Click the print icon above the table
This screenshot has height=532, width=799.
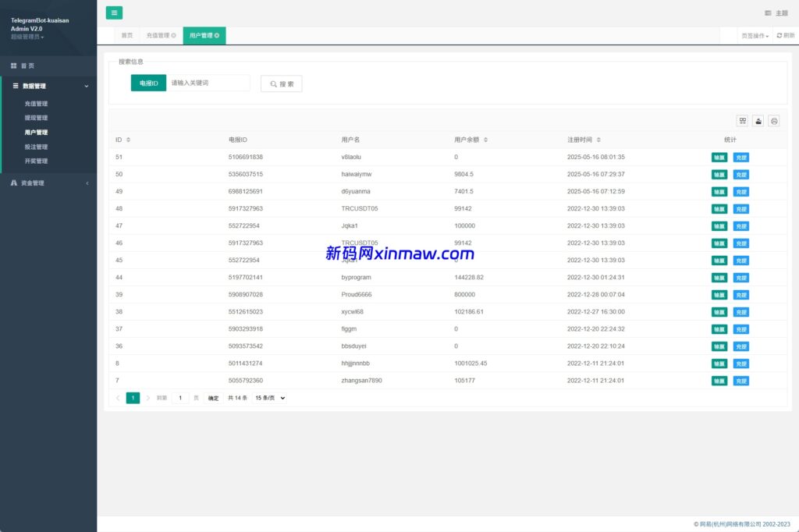coord(774,121)
